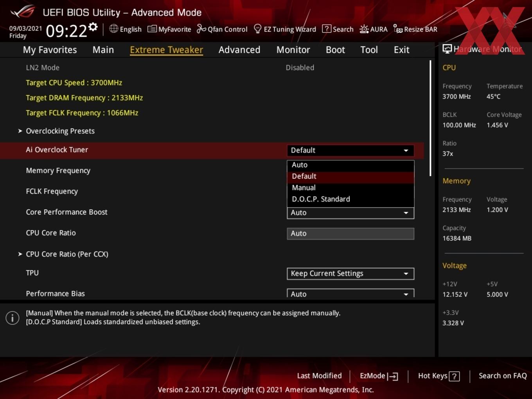Select the LN2 Mode row
The image size is (532, 399).
pos(211,68)
